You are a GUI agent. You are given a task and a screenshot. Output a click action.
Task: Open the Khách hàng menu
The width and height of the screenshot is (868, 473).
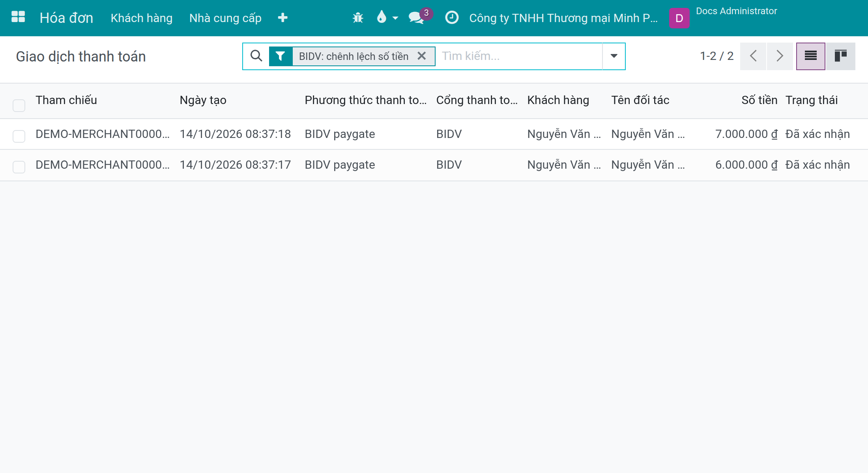pos(142,18)
